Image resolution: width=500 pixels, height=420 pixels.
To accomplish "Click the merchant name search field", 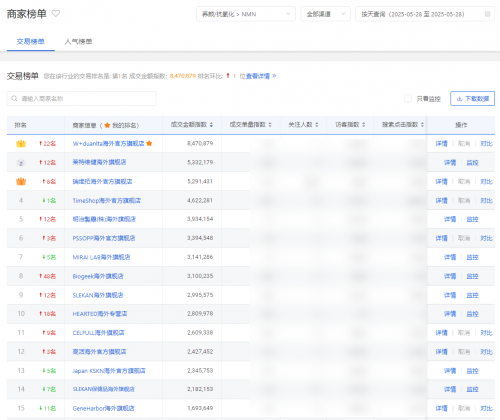I will 81,98.
